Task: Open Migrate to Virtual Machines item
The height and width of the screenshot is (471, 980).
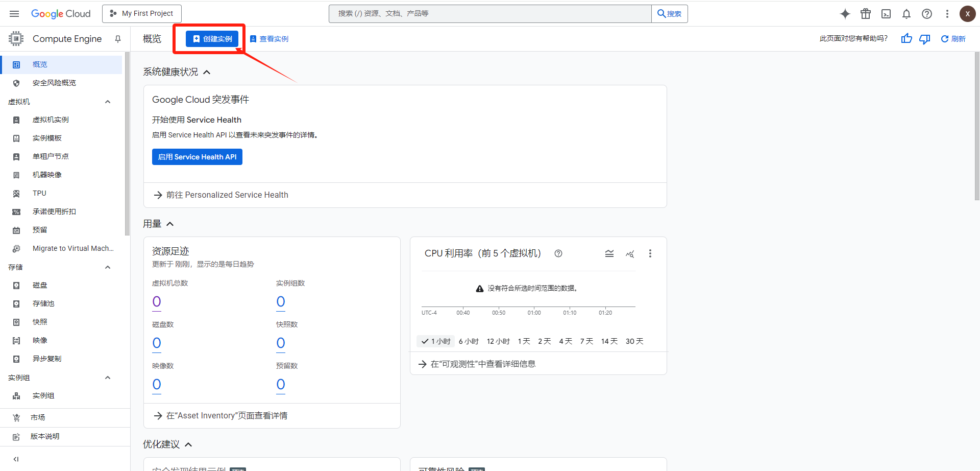Action: tap(61, 248)
